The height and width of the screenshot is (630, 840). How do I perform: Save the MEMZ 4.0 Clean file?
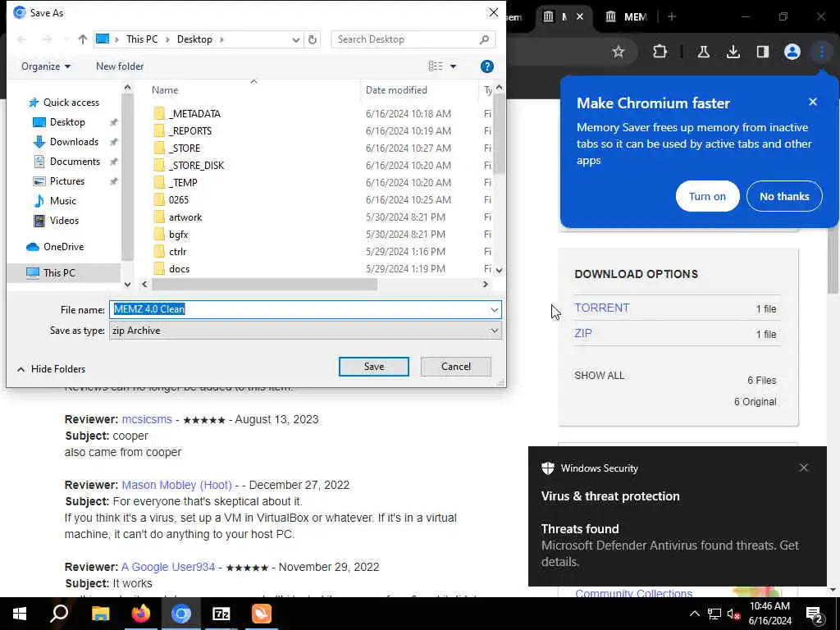click(374, 367)
